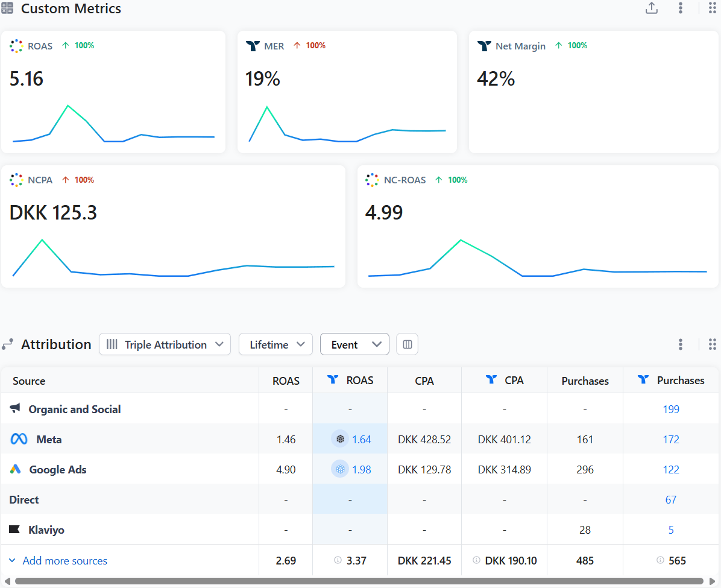Screen dimensions: 721x588
Task: Click the Net Margin 42% value
Action: pyautogui.click(x=496, y=78)
